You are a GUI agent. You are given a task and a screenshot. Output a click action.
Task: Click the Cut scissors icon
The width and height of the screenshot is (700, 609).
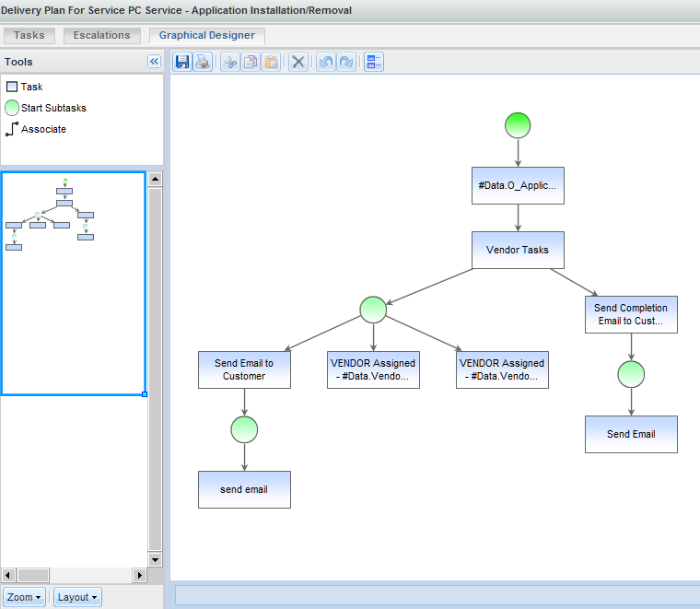click(230, 62)
